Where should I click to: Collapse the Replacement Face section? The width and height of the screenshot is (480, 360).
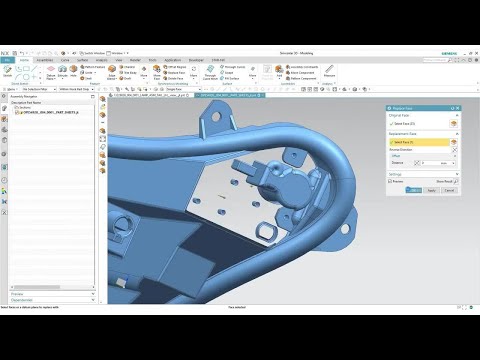457,134
